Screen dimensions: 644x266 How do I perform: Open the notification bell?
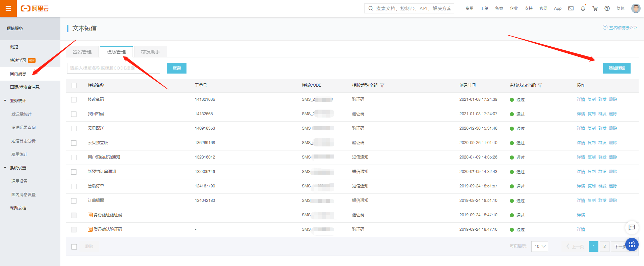click(583, 8)
